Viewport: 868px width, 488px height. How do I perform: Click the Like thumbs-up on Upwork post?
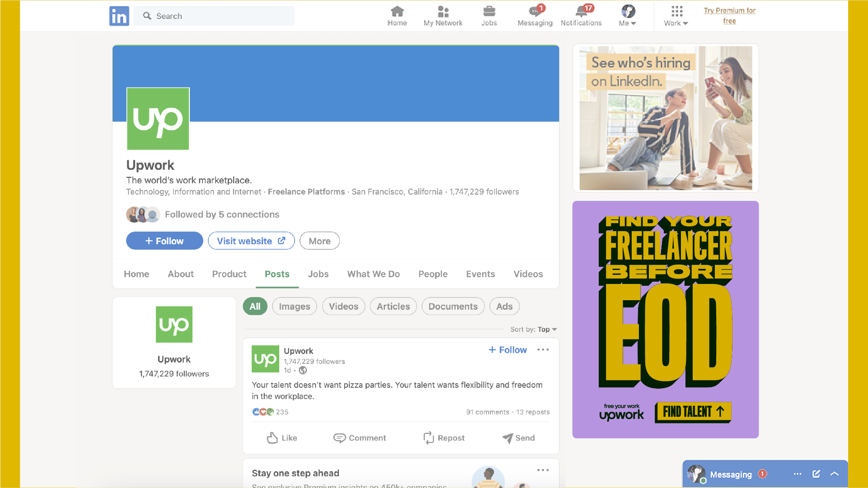[272, 438]
